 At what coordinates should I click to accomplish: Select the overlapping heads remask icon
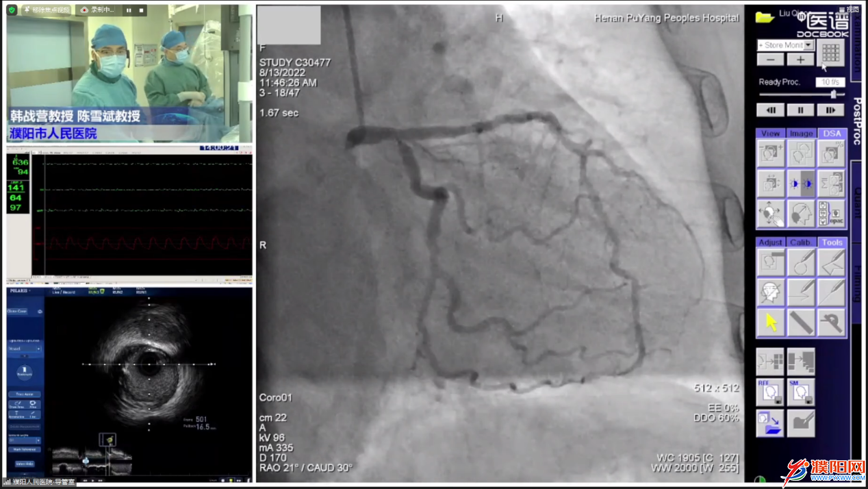(x=800, y=153)
